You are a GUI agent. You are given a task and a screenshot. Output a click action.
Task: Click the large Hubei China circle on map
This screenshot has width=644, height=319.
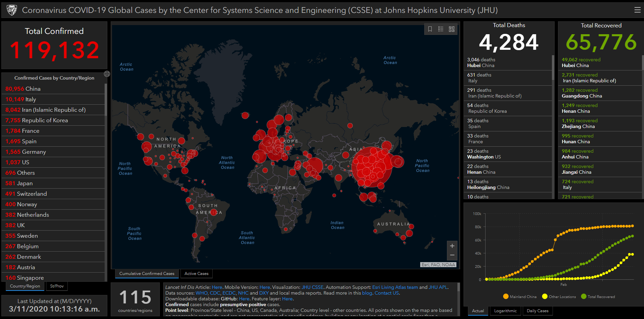(371, 167)
